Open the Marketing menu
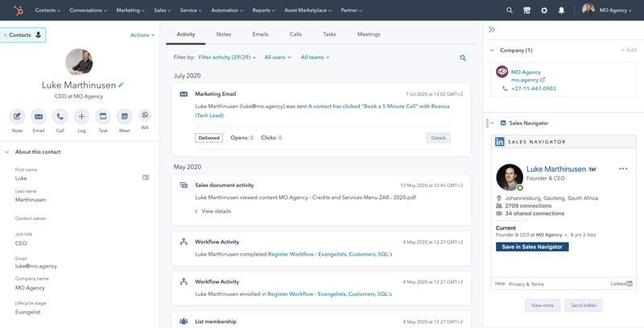644x328 pixels. click(130, 10)
